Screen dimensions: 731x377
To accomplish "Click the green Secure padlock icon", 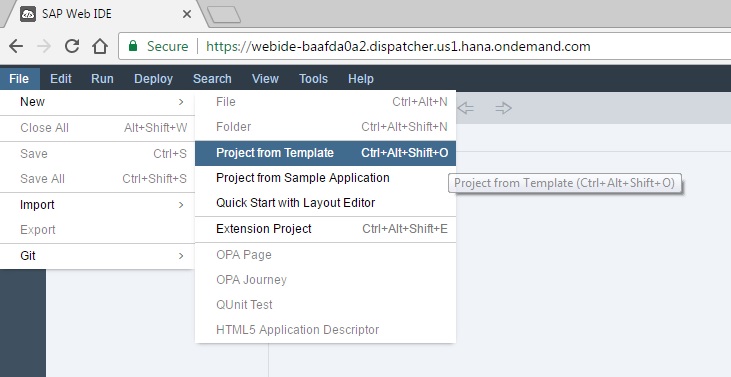I will pyautogui.click(x=133, y=46).
